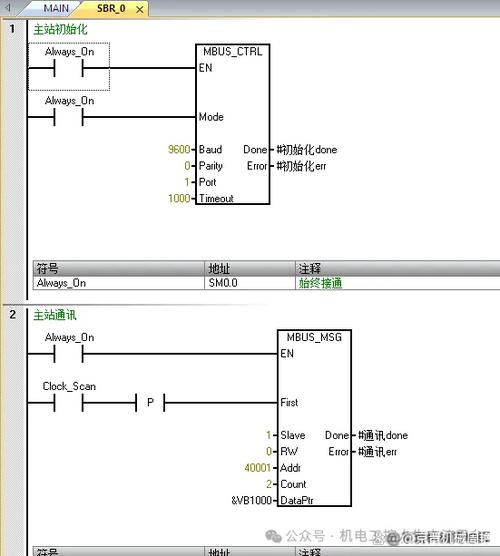Click the First input label on MBUS_MSG
The height and width of the screenshot is (556, 500).
(289, 402)
